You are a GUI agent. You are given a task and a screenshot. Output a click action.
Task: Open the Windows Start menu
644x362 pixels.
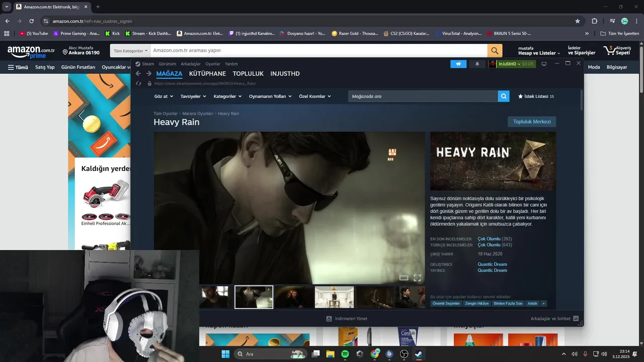225,354
